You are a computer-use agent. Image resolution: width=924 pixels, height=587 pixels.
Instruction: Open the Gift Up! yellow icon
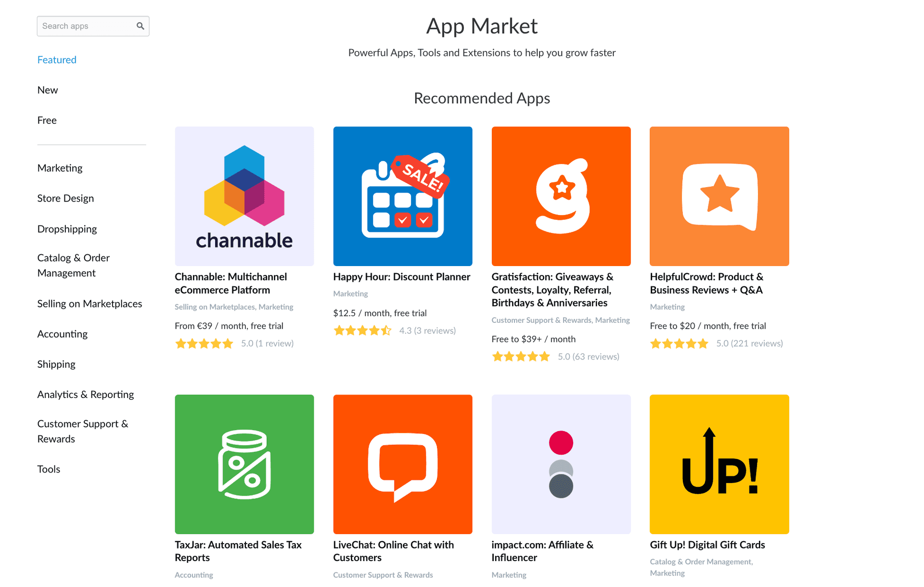tap(719, 464)
